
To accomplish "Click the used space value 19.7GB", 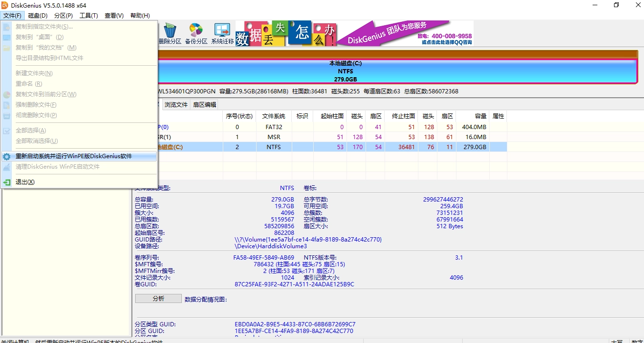I will pos(284,206).
